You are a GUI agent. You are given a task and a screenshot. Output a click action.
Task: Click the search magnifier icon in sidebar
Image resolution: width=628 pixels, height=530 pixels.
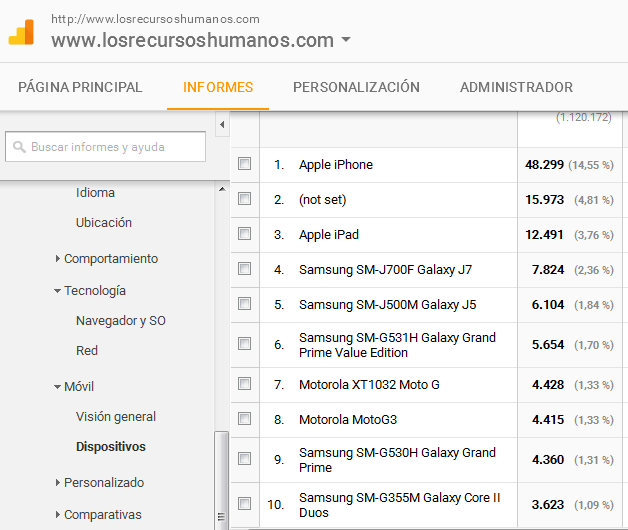(19, 147)
